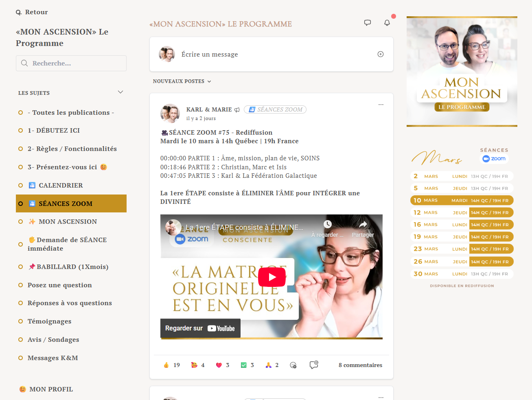Open the mention comment bubble icon
Image resolution: width=532 pixels, height=400 pixels.
[313, 365]
